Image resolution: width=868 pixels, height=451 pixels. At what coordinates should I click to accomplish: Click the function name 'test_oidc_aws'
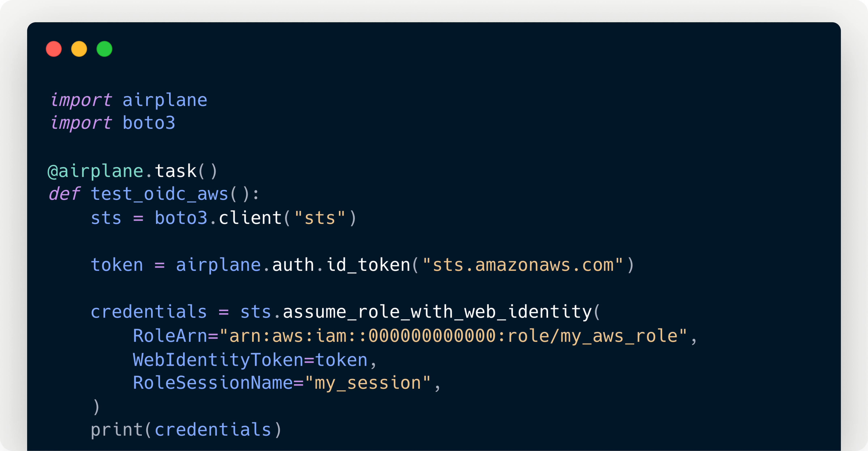point(160,194)
